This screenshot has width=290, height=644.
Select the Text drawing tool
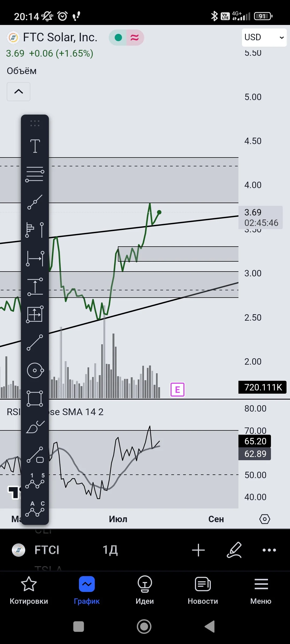coord(35,146)
